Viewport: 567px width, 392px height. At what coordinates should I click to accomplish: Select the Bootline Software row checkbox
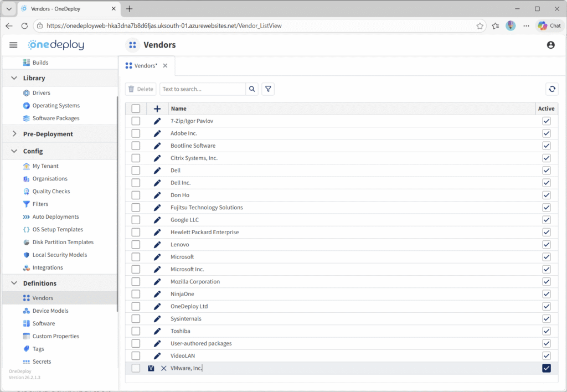[x=136, y=146]
